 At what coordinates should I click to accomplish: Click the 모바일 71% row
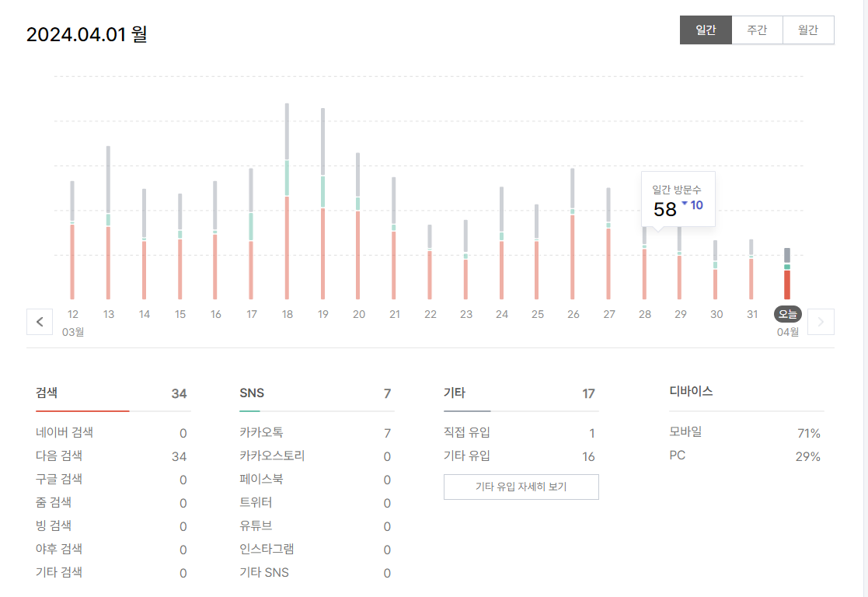tap(746, 432)
